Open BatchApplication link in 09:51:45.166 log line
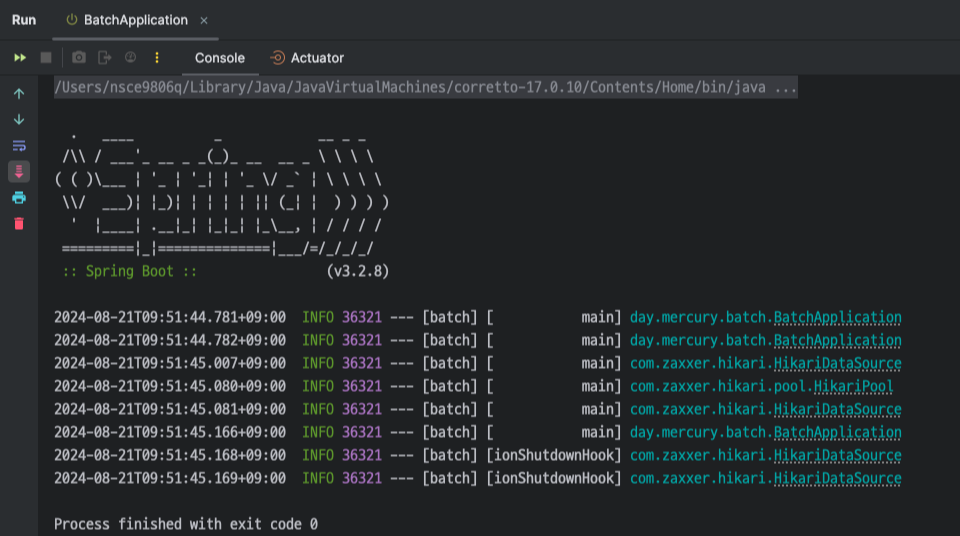The height and width of the screenshot is (536, 960). 838,432
